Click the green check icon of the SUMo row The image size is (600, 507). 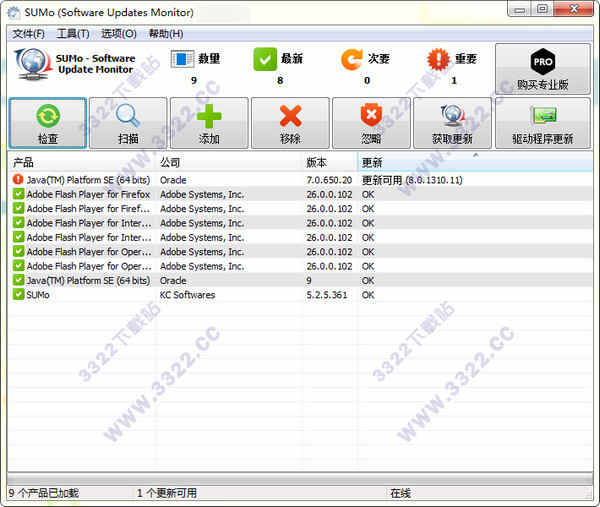[x=18, y=295]
